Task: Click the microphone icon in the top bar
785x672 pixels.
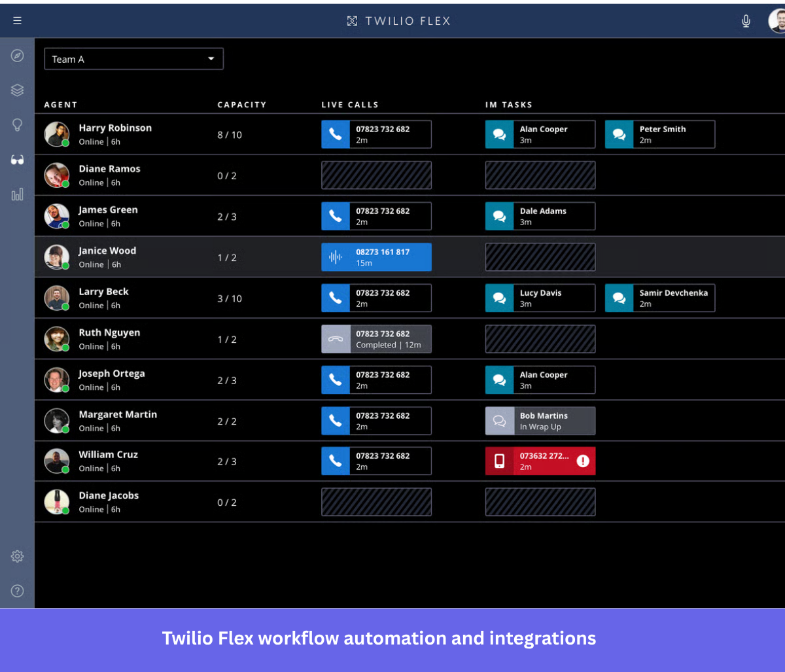Action: (746, 20)
